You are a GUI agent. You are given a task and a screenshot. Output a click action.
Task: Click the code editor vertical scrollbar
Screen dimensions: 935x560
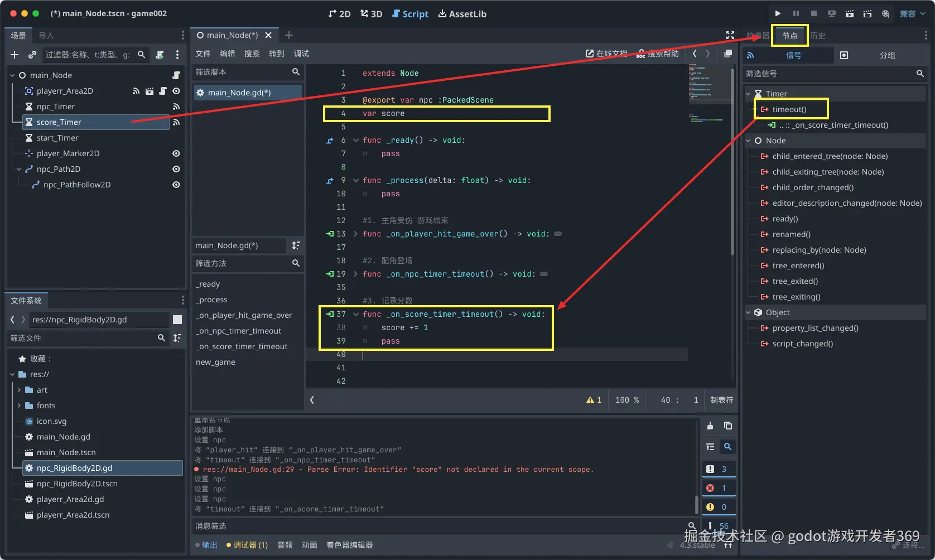coord(732,162)
